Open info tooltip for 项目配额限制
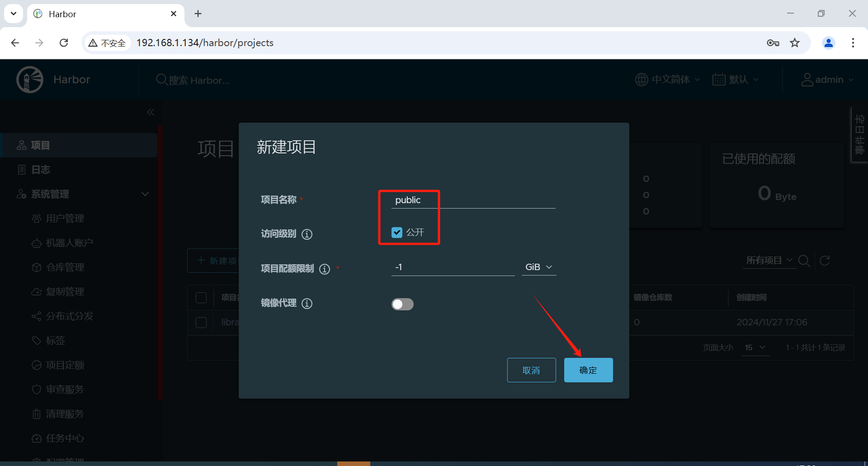This screenshot has height=466, width=868. click(325, 269)
